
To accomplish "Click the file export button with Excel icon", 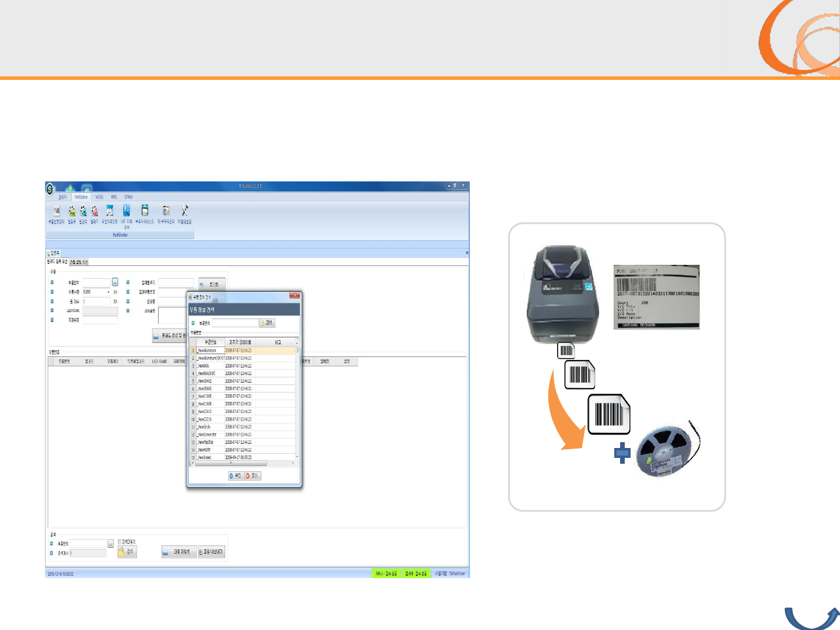I will tap(211, 551).
